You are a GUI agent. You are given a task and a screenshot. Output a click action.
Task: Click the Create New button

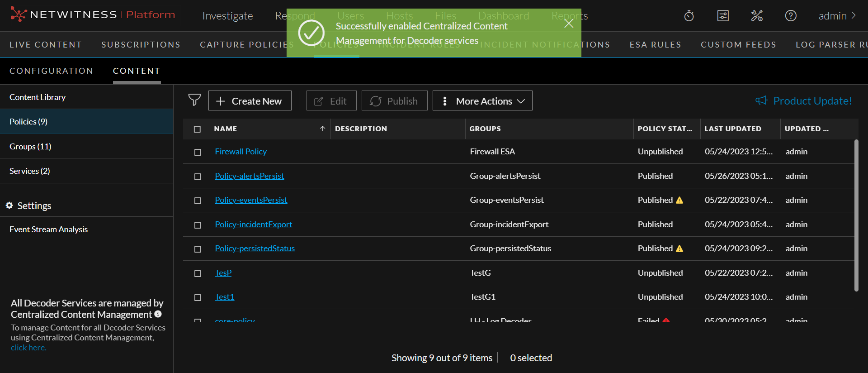tap(250, 100)
